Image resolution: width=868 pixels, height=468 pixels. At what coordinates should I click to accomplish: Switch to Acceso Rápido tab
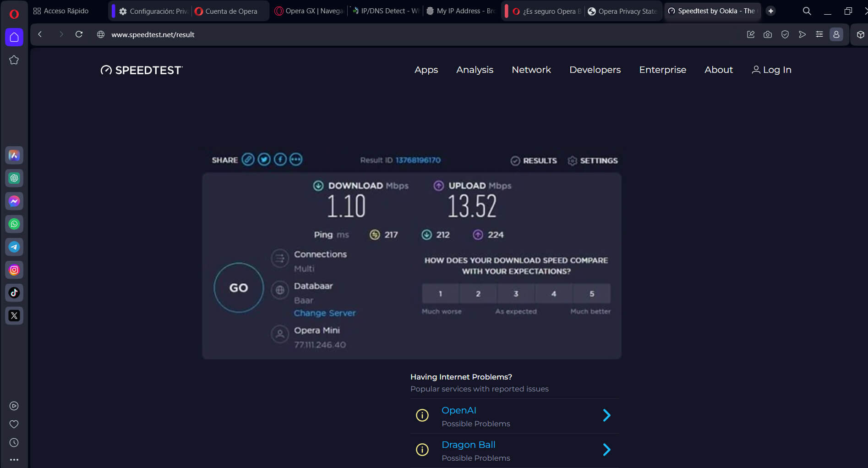(x=61, y=11)
